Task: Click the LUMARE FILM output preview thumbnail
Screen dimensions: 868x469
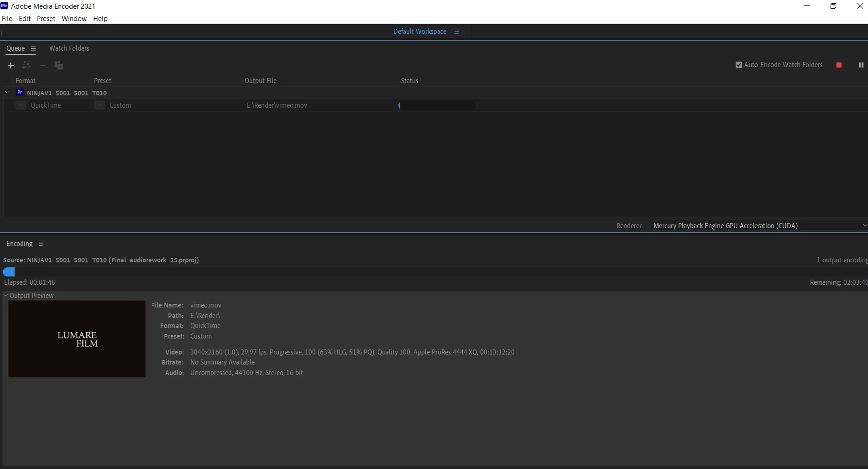Action: (77, 339)
